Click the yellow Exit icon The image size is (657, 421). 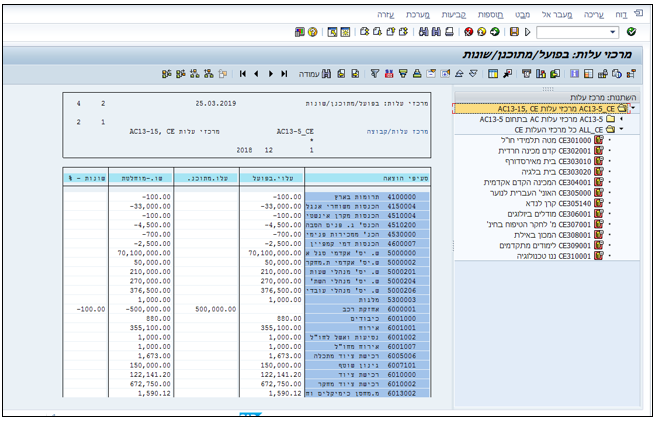(x=482, y=32)
